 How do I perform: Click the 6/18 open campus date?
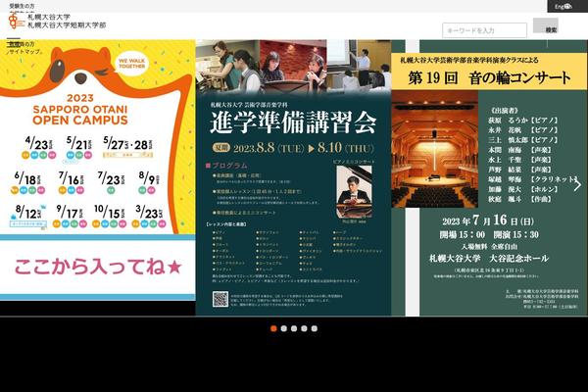pyautogui.click(x=28, y=182)
